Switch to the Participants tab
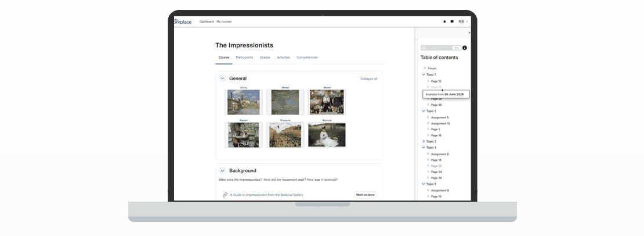 244,58
